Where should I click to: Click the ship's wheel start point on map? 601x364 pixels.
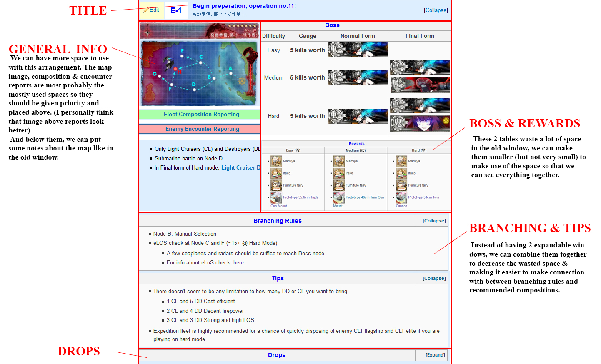point(242,81)
